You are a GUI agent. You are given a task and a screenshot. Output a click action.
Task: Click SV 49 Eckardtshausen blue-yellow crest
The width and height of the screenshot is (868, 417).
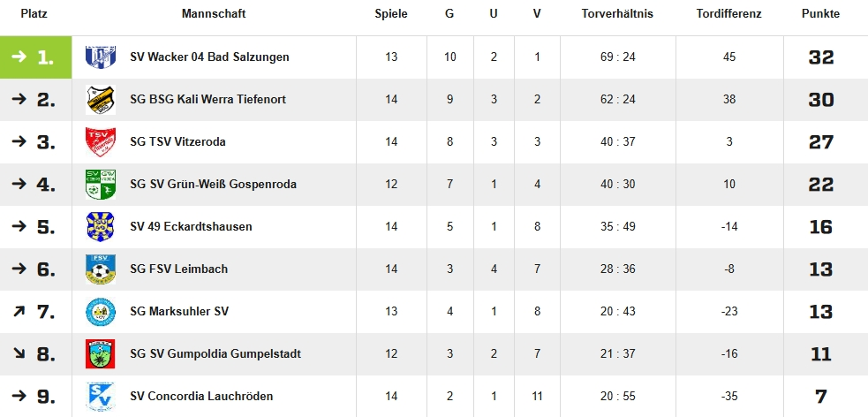100,226
